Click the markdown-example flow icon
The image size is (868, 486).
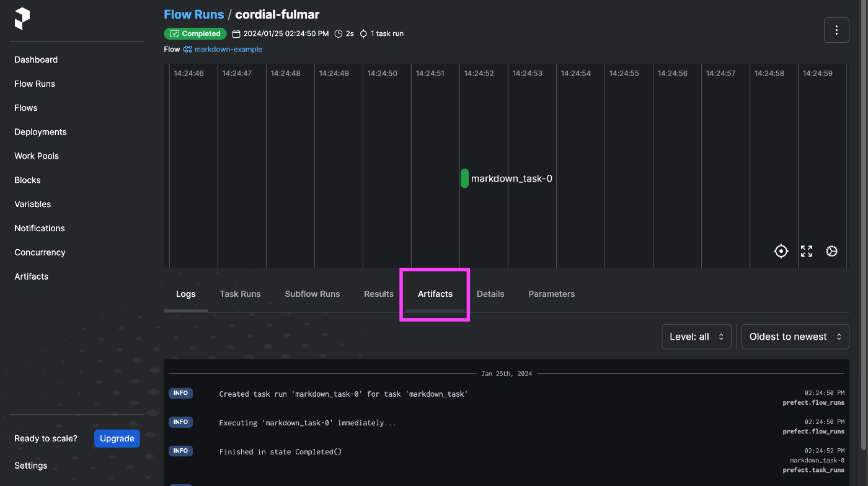pos(187,50)
